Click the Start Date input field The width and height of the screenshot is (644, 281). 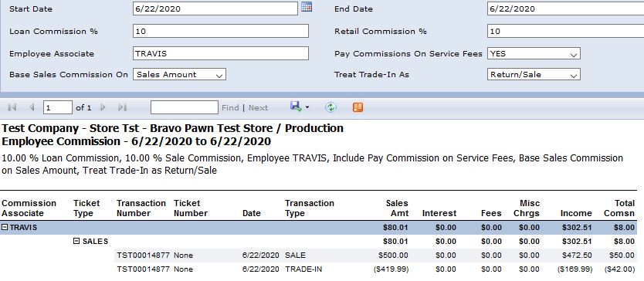pyautogui.click(x=215, y=8)
